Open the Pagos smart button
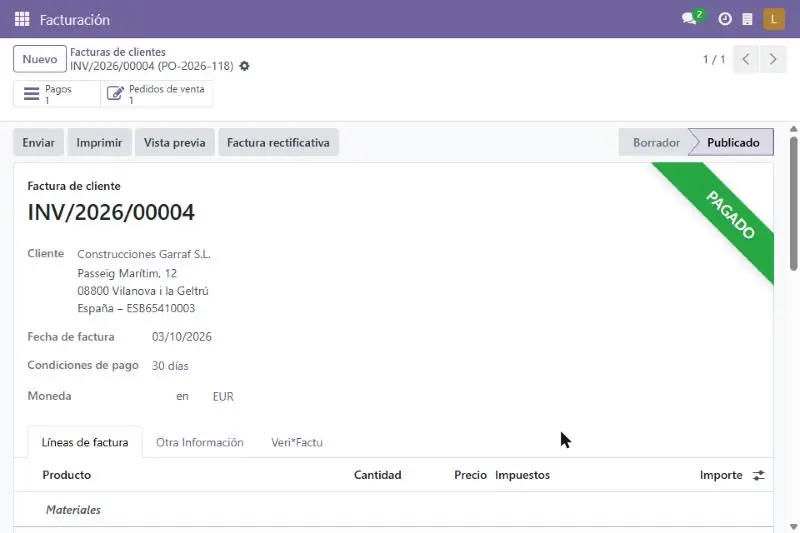 click(x=57, y=94)
